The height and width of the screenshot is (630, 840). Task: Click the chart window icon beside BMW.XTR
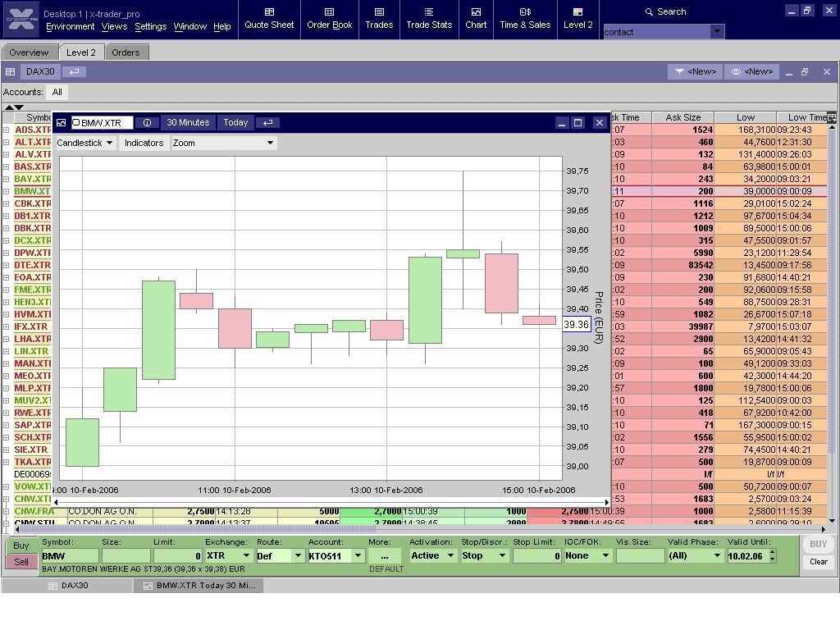[61, 123]
